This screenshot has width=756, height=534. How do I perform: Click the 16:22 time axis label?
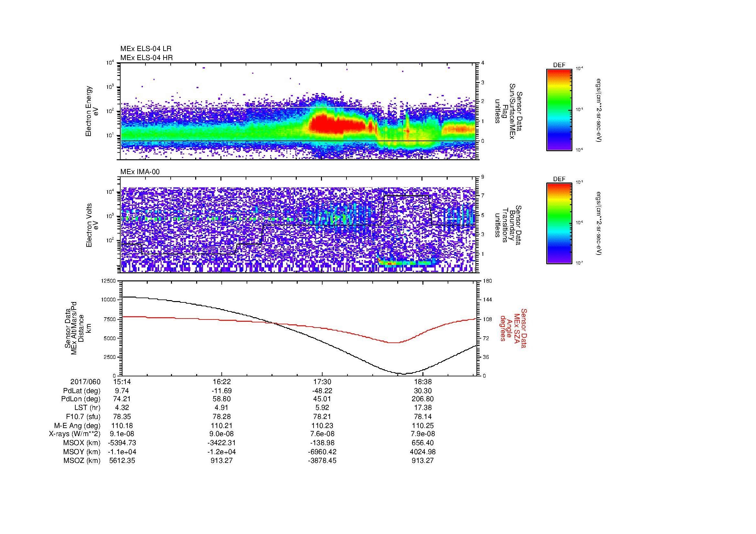(x=222, y=382)
